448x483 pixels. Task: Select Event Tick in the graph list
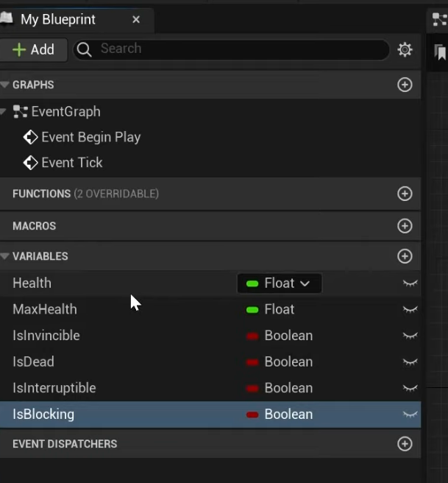[71, 163]
